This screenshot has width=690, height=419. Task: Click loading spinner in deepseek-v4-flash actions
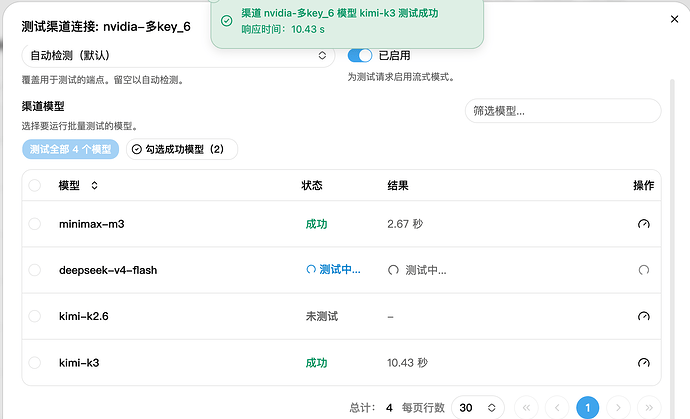[643, 270]
